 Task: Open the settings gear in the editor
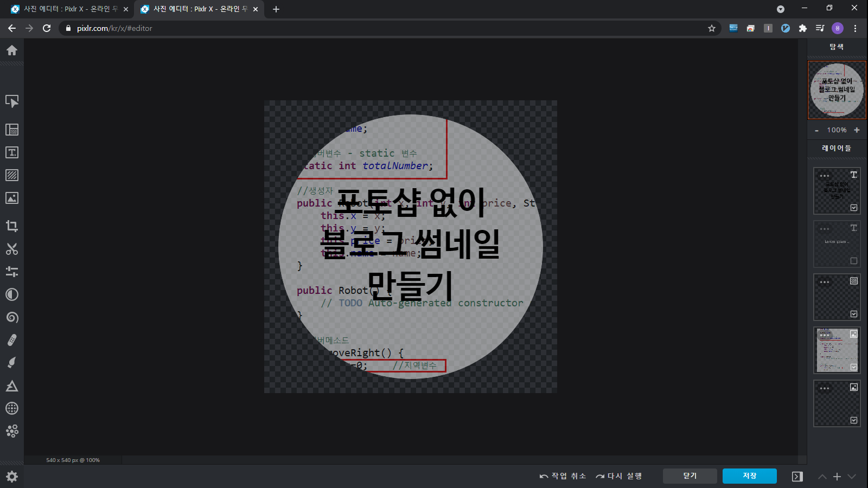(x=12, y=477)
